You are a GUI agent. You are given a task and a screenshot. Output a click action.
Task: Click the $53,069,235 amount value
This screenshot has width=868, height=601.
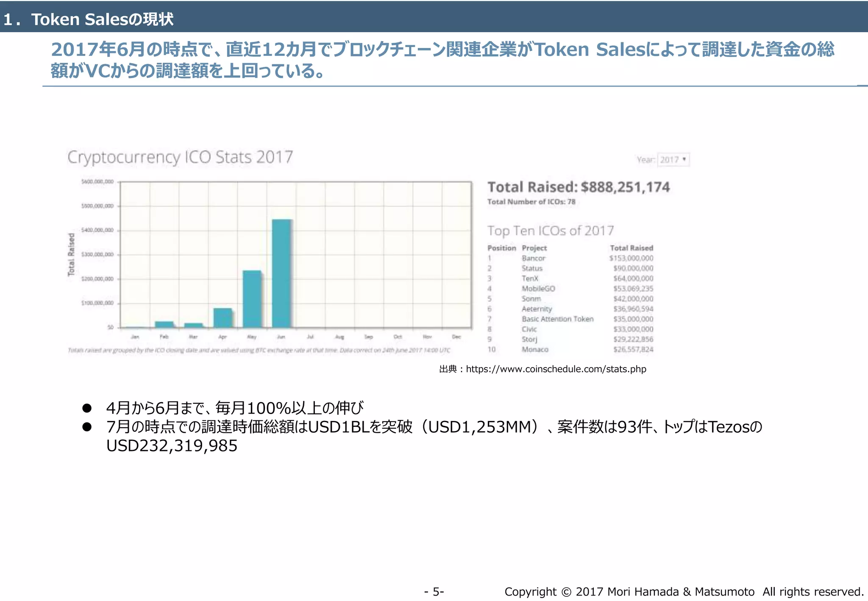pos(633,289)
